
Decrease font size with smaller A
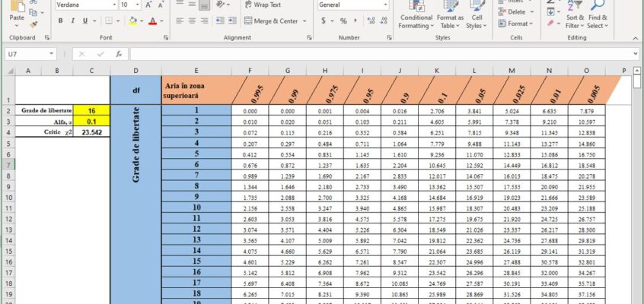point(161,5)
